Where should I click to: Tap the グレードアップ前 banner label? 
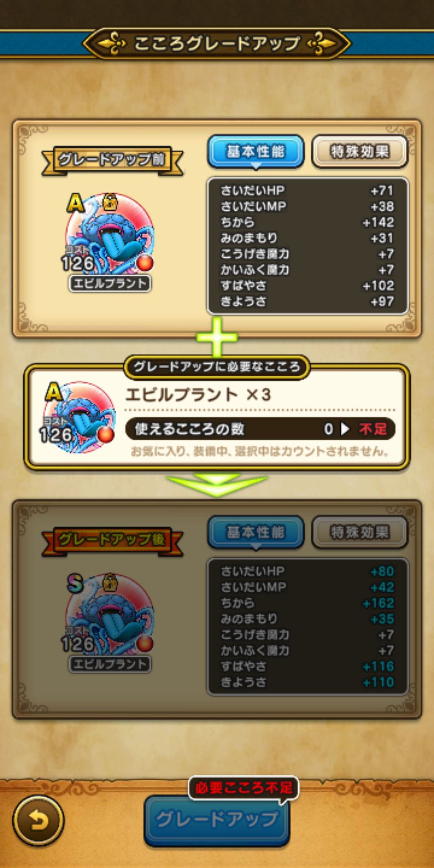112,160
